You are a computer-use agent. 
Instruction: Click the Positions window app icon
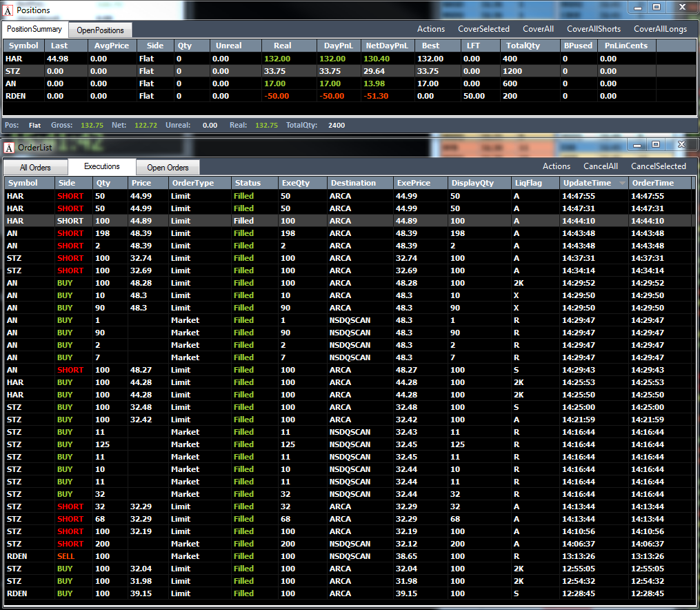[x=8, y=10]
